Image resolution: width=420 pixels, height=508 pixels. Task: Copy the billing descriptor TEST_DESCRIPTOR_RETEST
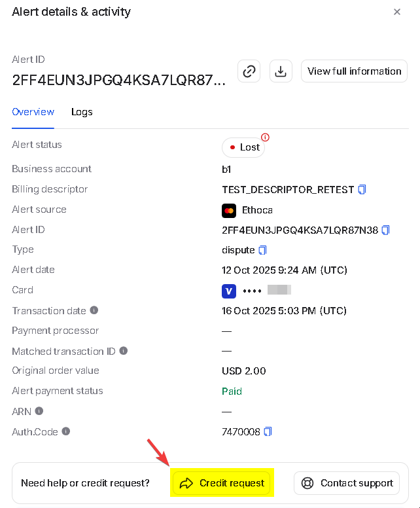362,190
